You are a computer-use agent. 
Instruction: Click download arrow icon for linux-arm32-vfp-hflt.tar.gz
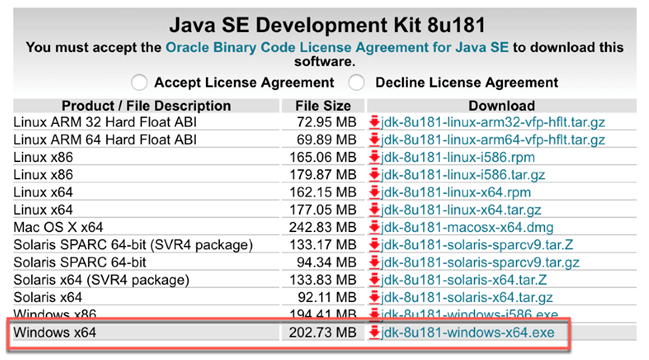[375, 122]
